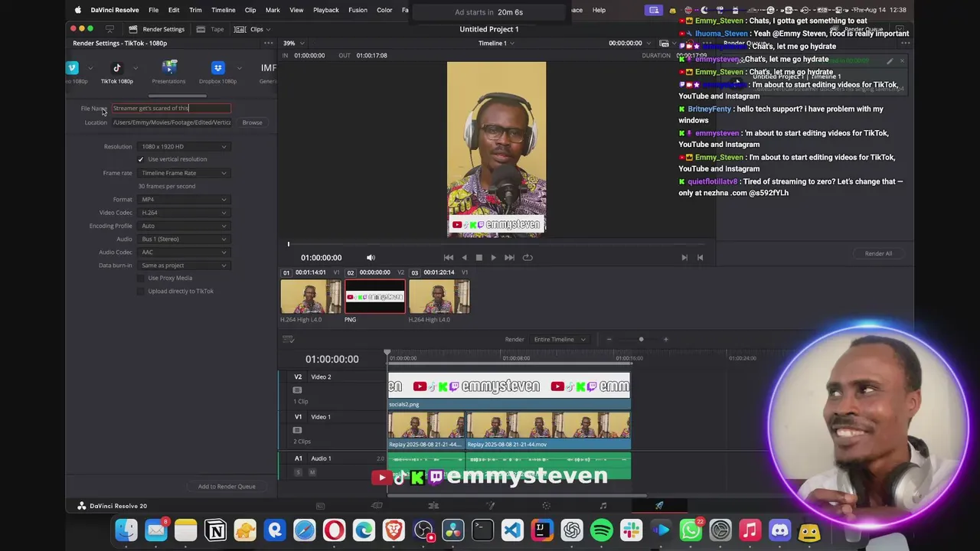
Task: Choose the Presentations render preset icon
Action: click(x=169, y=68)
